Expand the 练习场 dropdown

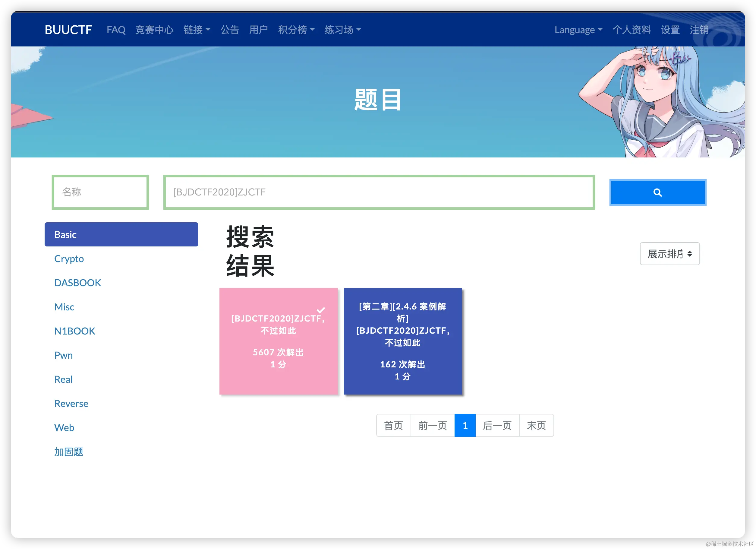[x=343, y=30]
